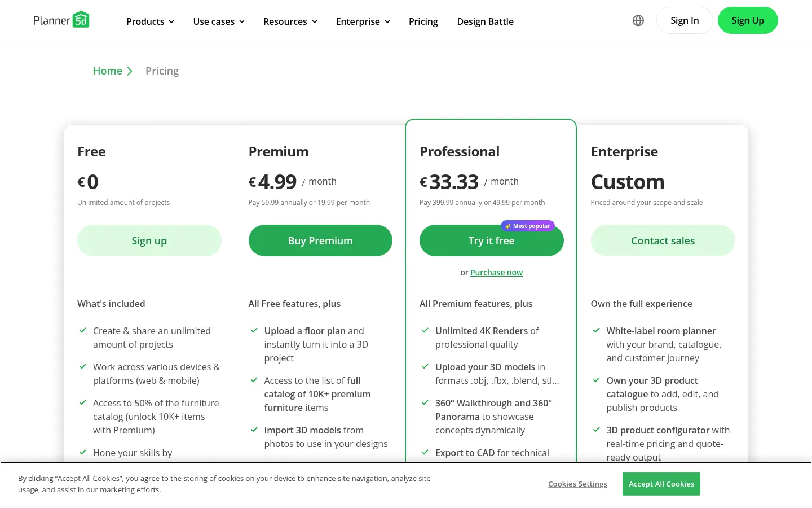Expand the Resources dropdown menu
Viewport: 812px width, 508px height.
point(290,21)
